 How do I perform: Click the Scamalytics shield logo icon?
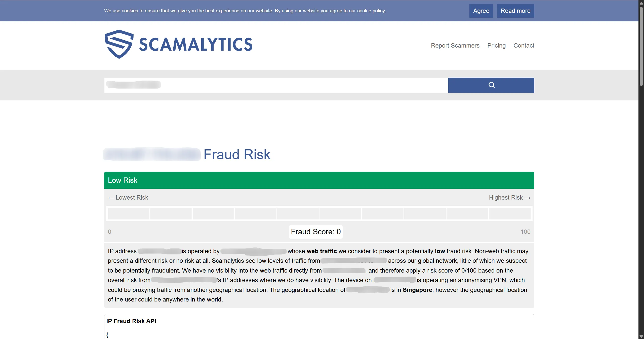pos(119,44)
